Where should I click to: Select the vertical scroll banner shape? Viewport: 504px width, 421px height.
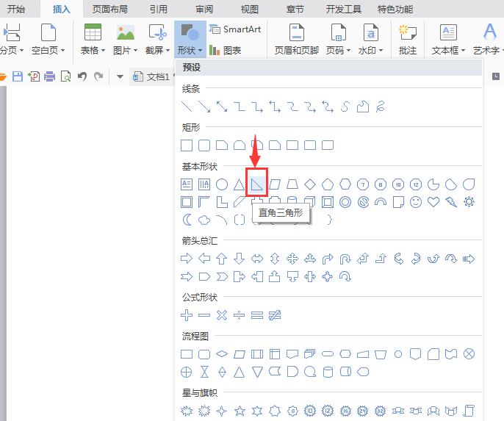[x=469, y=411]
